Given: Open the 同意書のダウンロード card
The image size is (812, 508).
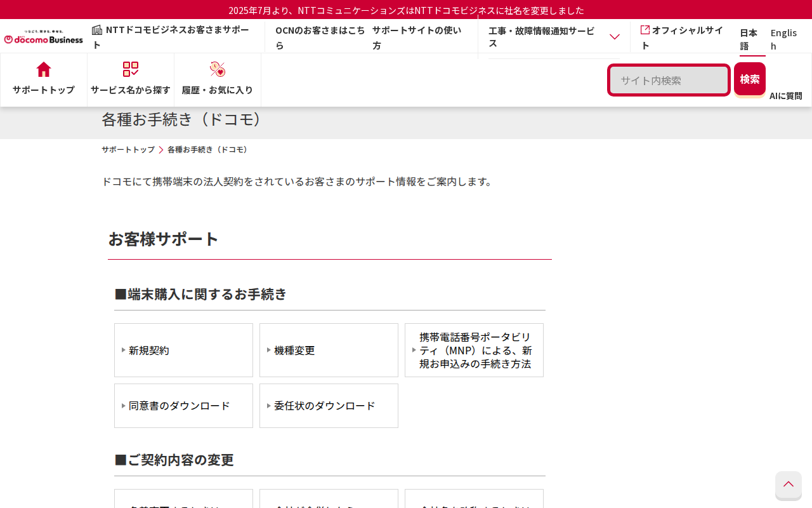Looking at the screenshot, I should point(183,406).
